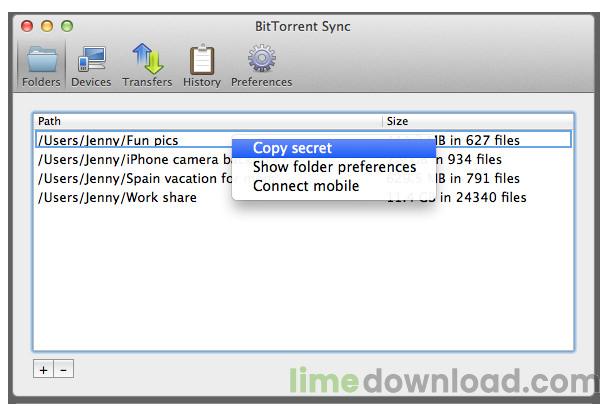Zoom window with the green button
The height and width of the screenshot is (412, 607).
(x=67, y=26)
